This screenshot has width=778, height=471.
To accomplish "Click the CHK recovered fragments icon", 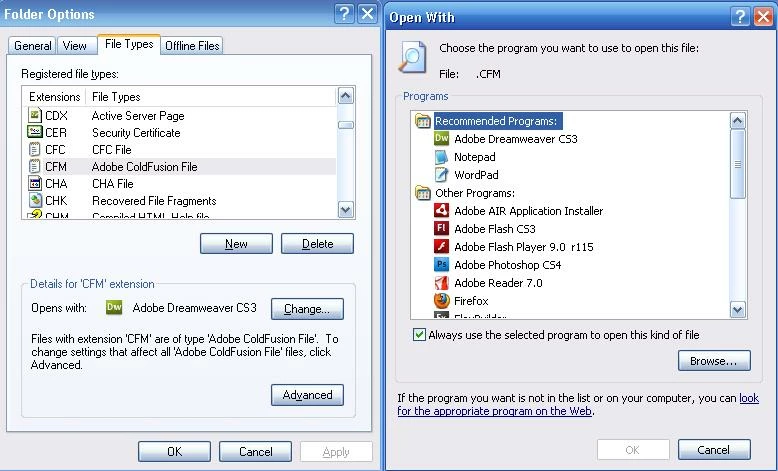I will 34,200.
